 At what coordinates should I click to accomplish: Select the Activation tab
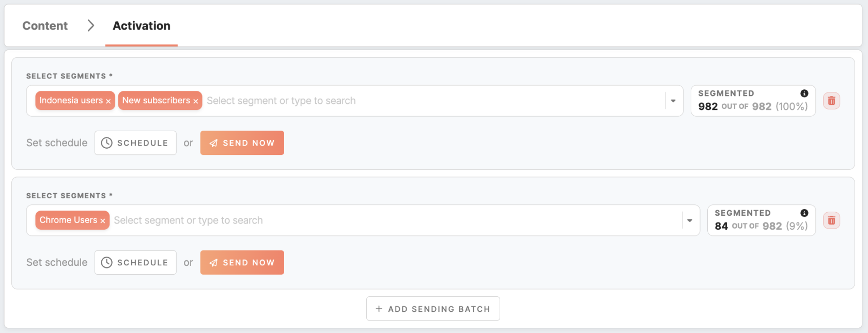[x=142, y=26]
